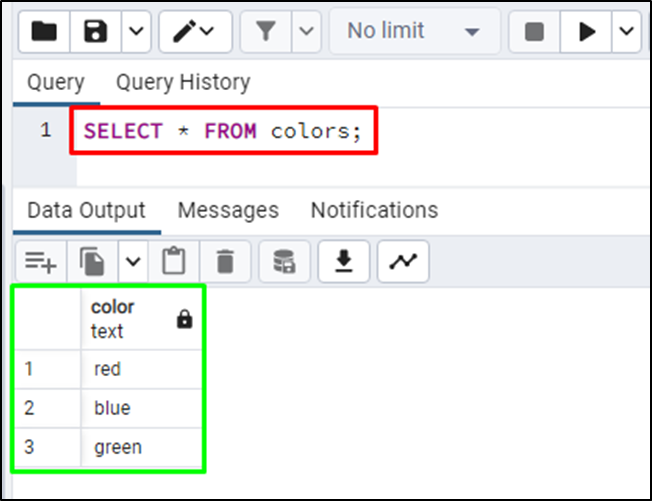652x501 pixels.
Task: Select result row number 3
Action: (47, 447)
